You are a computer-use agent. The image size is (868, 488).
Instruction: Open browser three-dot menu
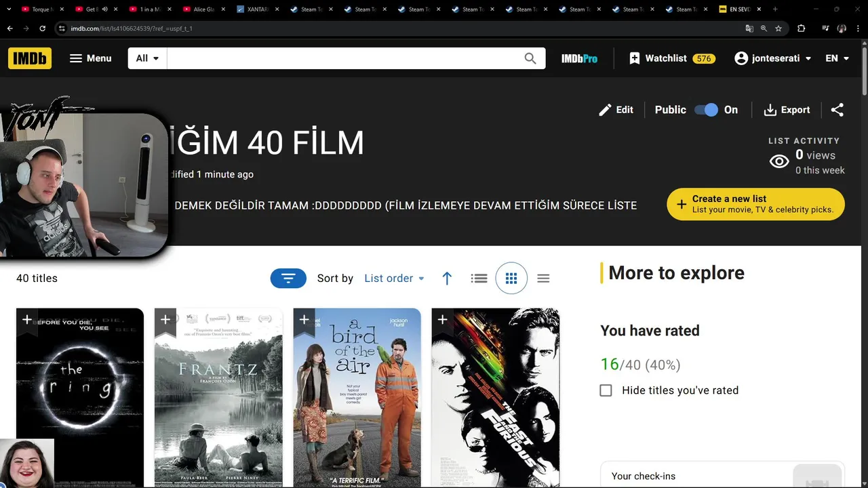pyautogui.click(x=859, y=28)
